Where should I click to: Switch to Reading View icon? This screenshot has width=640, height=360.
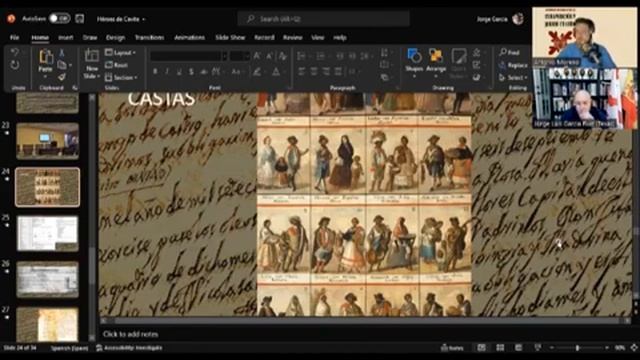coord(518,348)
